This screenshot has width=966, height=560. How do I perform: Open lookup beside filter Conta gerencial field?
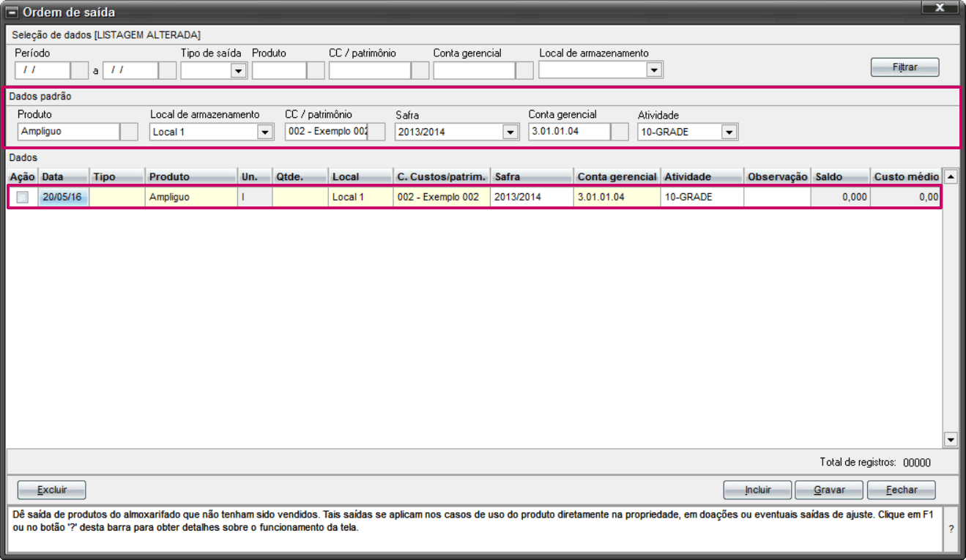click(x=525, y=70)
